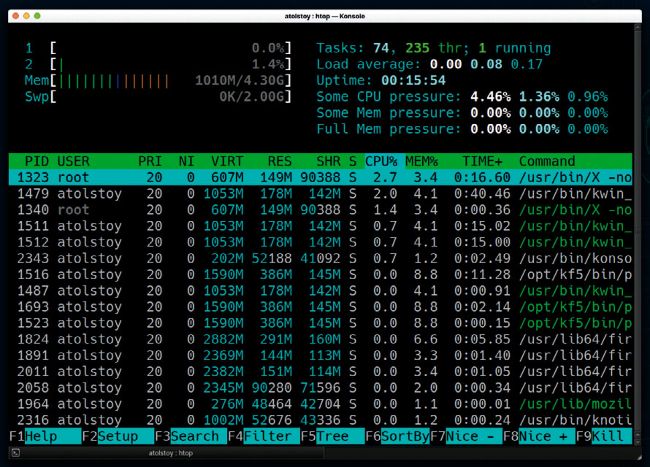This screenshot has width=650, height=467.
Task: Sort processes by TIME+ column header
Action: (484, 160)
